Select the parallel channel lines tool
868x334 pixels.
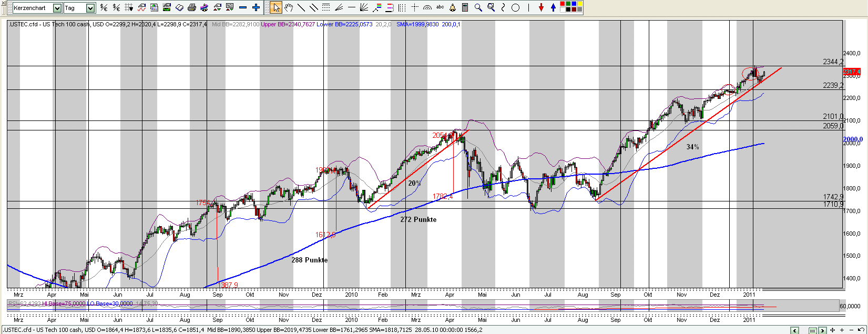click(314, 7)
